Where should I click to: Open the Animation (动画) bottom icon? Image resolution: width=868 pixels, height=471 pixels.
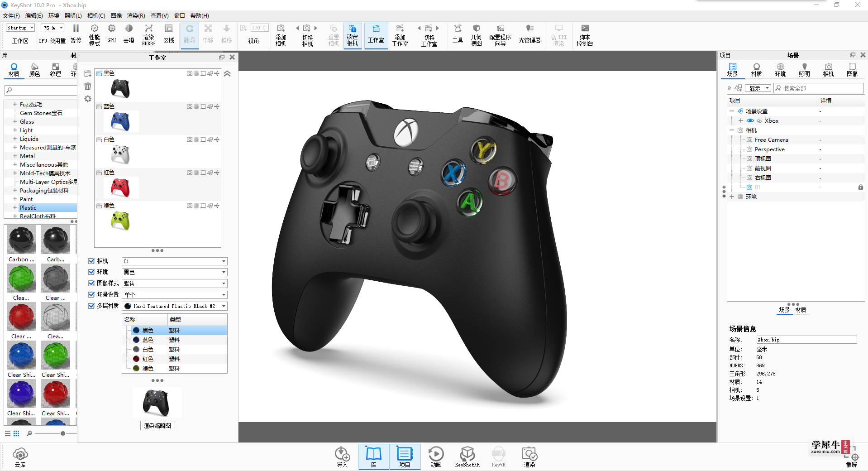click(436, 457)
